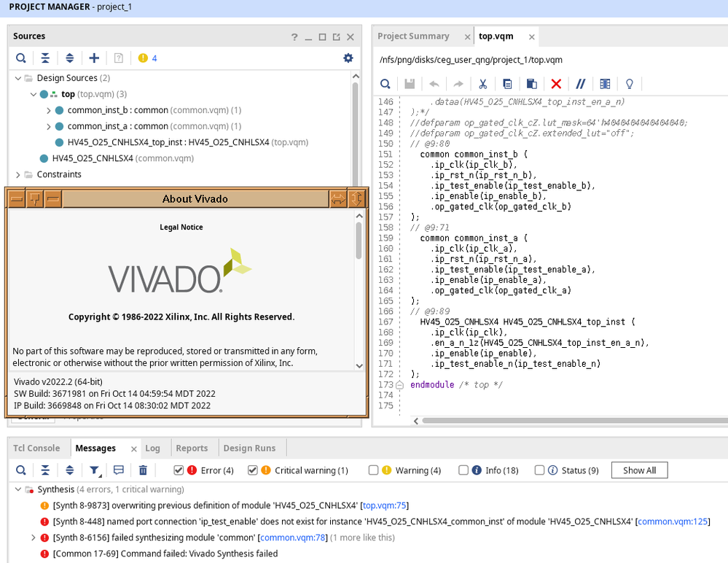Open the Sources panel help question mark
This screenshot has height=563, width=728.
tap(294, 36)
